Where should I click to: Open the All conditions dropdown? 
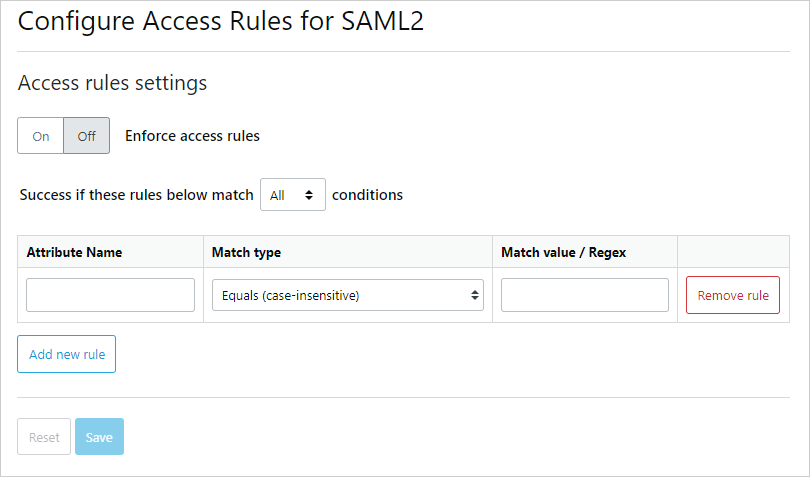click(x=292, y=195)
